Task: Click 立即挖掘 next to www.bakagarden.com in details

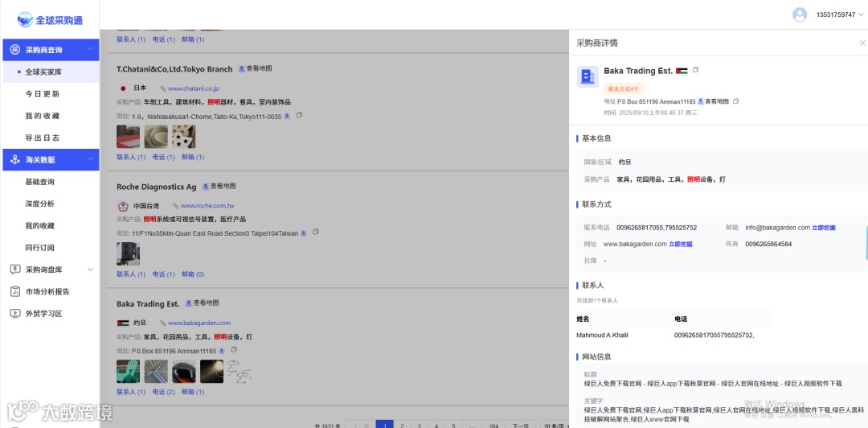Action: [x=681, y=244]
